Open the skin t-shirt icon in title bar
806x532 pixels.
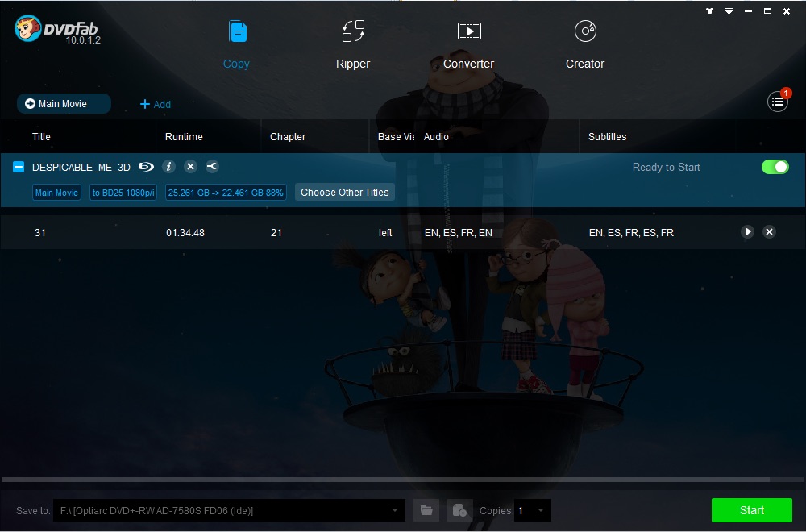pyautogui.click(x=709, y=10)
